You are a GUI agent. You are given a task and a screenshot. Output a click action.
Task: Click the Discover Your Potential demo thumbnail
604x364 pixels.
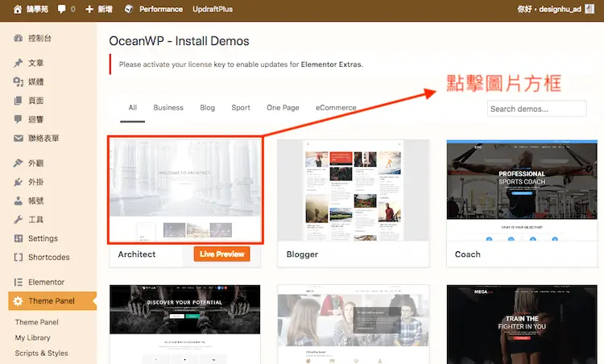click(x=185, y=325)
